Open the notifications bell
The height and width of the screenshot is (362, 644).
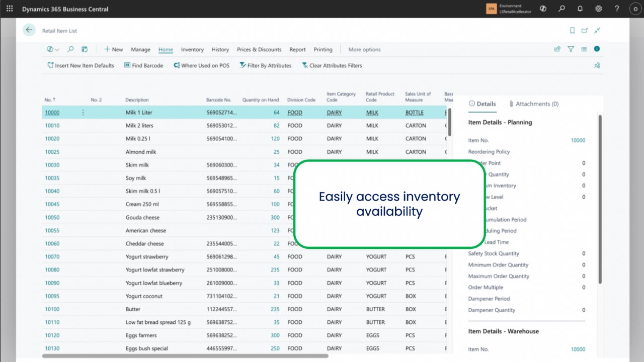[580, 9]
